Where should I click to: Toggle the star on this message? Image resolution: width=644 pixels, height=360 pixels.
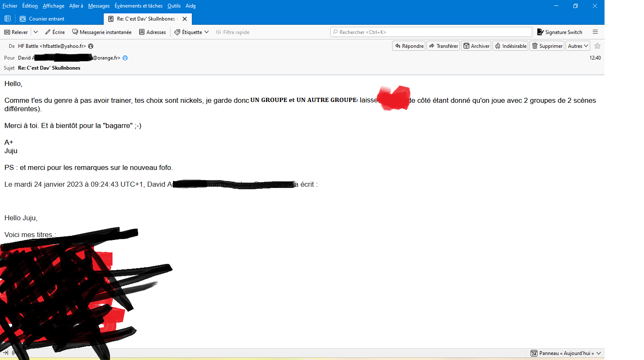click(597, 46)
